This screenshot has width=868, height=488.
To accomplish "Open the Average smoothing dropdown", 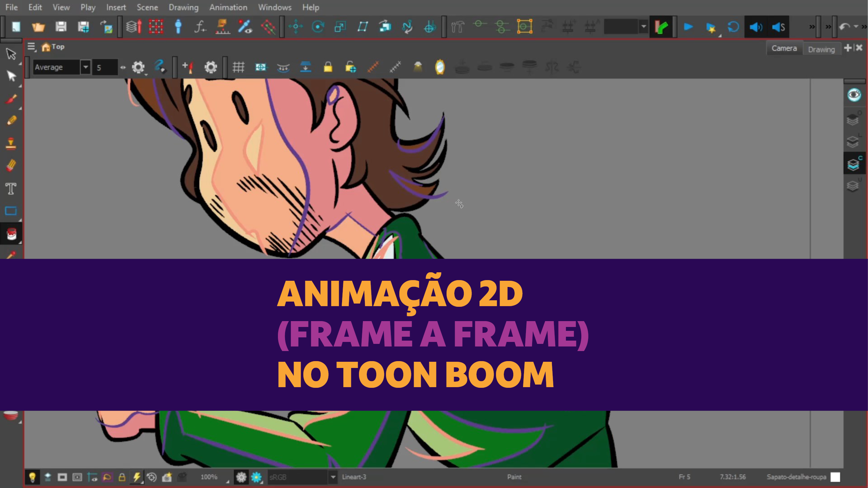I will pyautogui.click(x=86, y=67).
